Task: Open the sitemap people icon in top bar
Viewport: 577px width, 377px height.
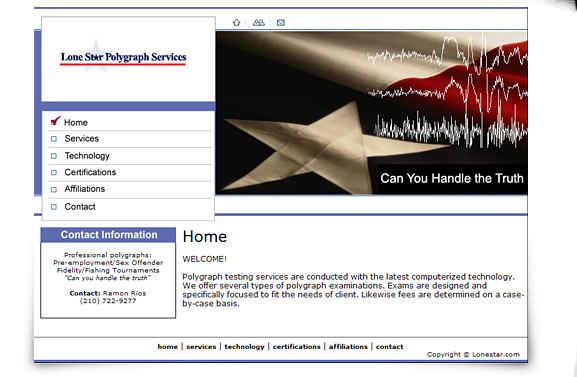Action: point(259,22)
